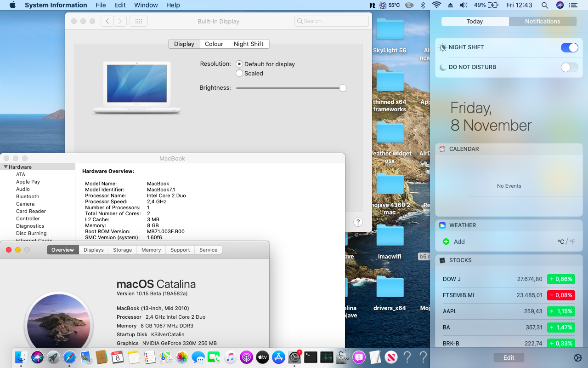This screenshot has width=588, height=368.
Task: Open Contacts app in the Dock
Action: point(102,357)
